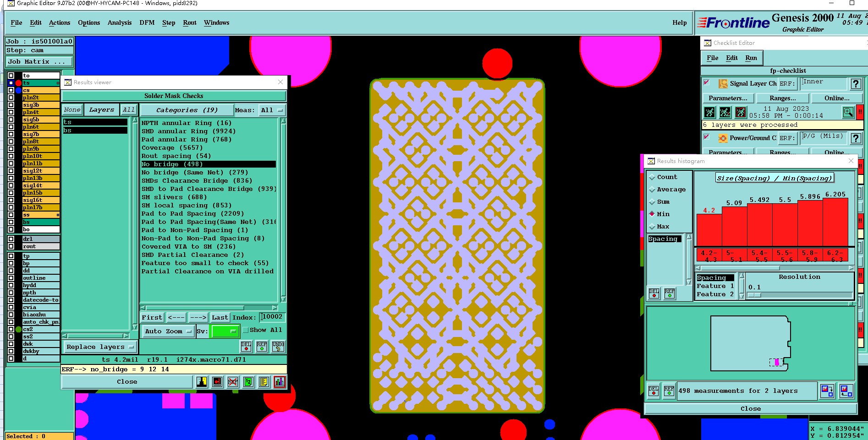This screenshot has height=440, width=868.
Task: Click DEL icon under Spacing list in histogram
Action: (654, 293)
